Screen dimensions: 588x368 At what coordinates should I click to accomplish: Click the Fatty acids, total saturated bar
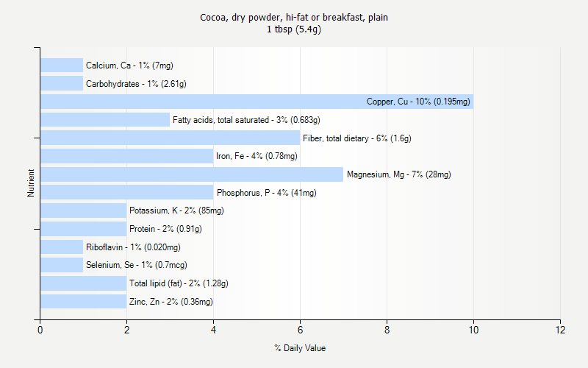click(104, 120)
